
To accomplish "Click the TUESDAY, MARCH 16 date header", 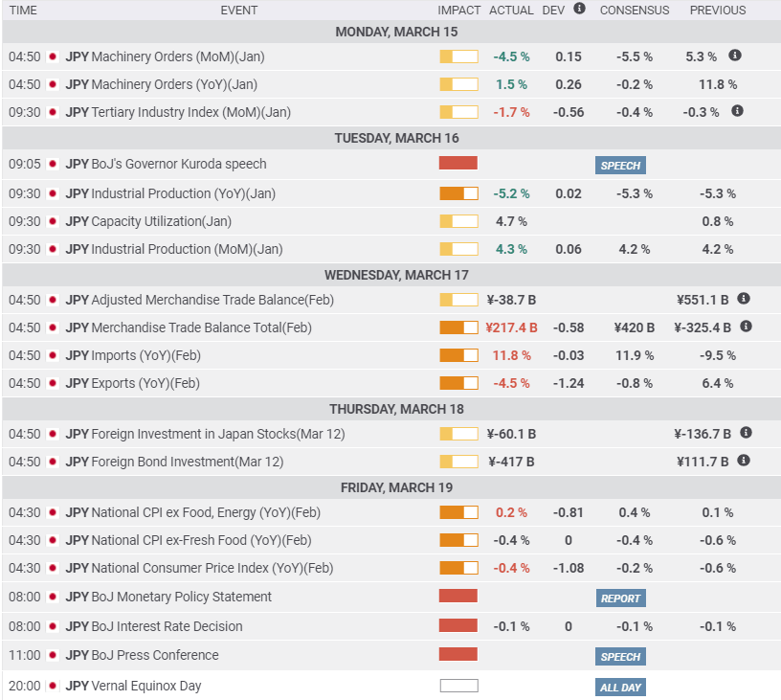I will [x=396, y=138].
